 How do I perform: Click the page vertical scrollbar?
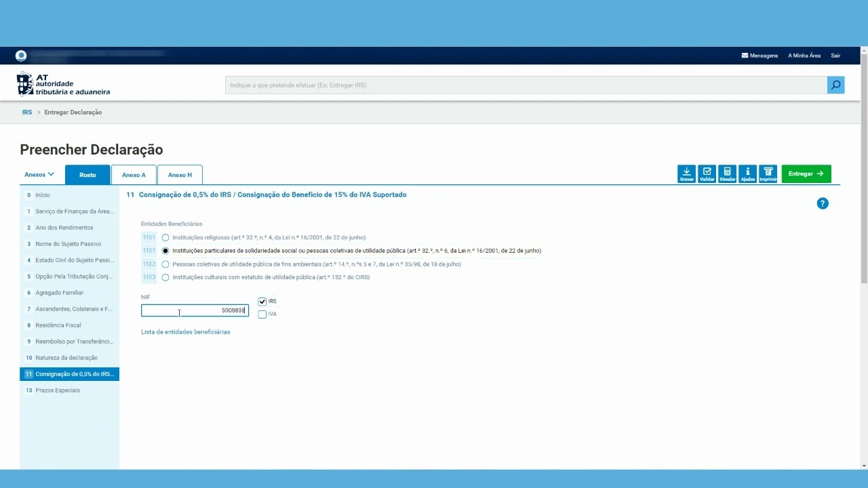[863, 169]
